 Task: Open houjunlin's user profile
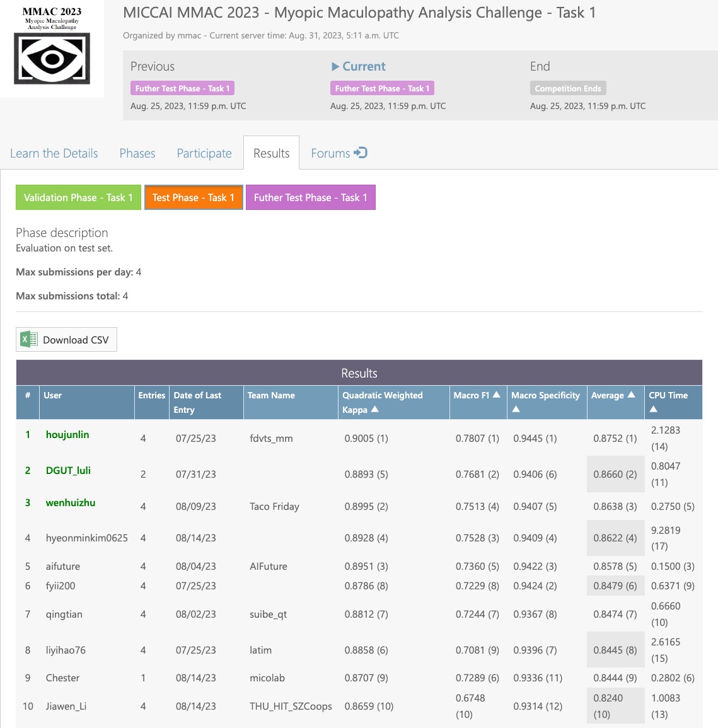pos(67,434)
